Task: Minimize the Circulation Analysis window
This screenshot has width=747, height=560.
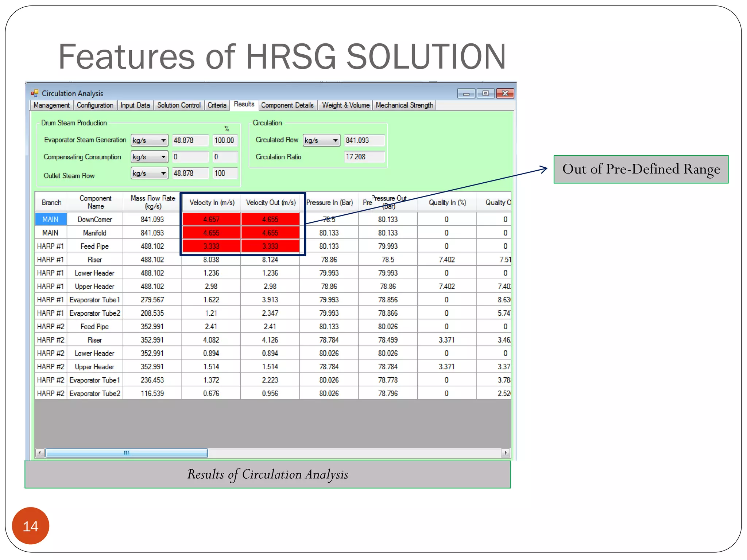Action: [x=466, y=94]
